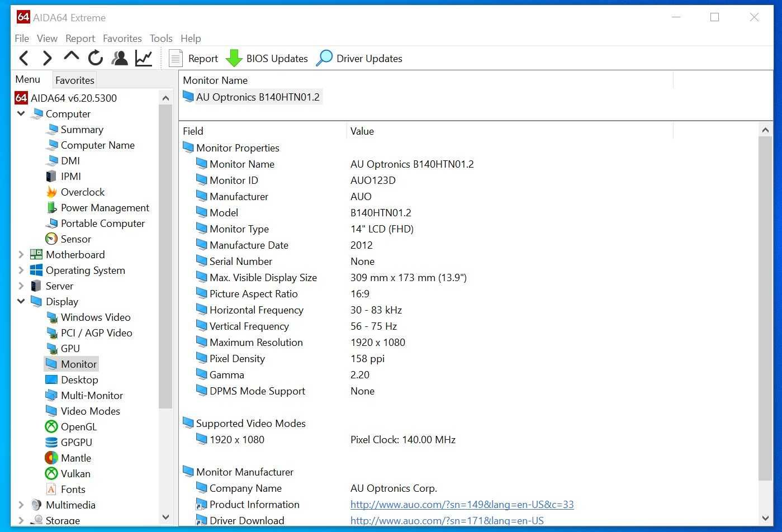The height and width of the screenshot is (532, 782).
Task: Expand the Server tree branch
Action: coord(21,286)
